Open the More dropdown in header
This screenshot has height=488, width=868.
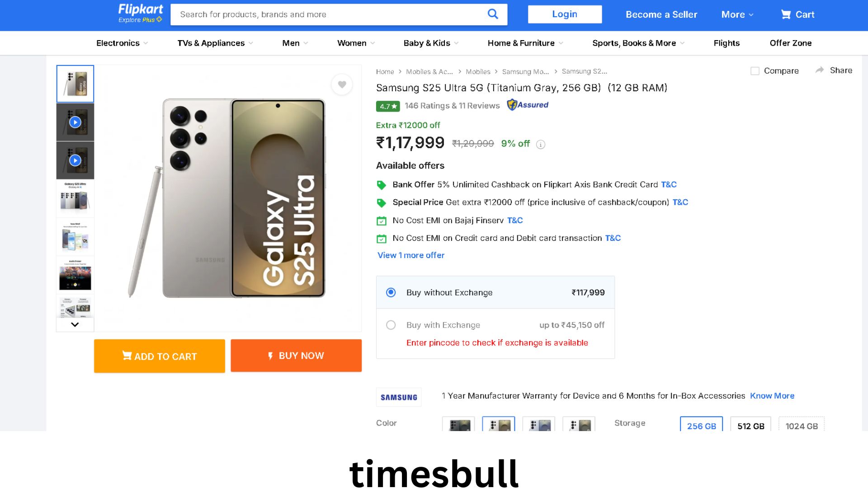[x=737, y=14]
